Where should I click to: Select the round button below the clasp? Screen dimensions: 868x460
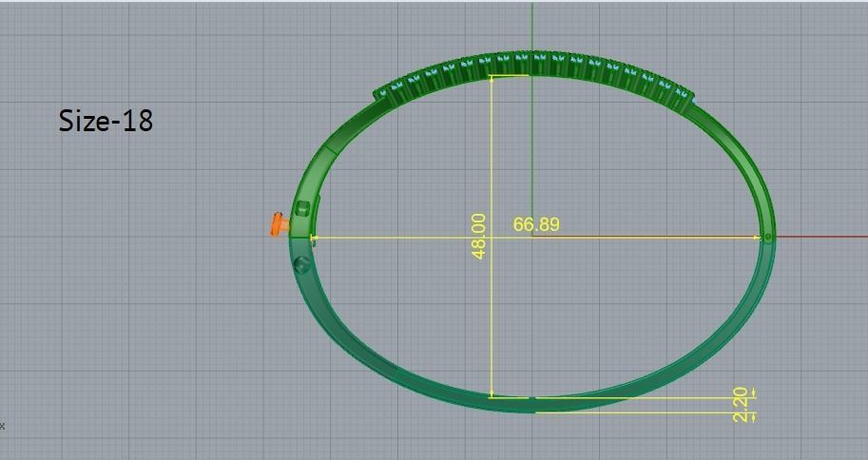301,264
